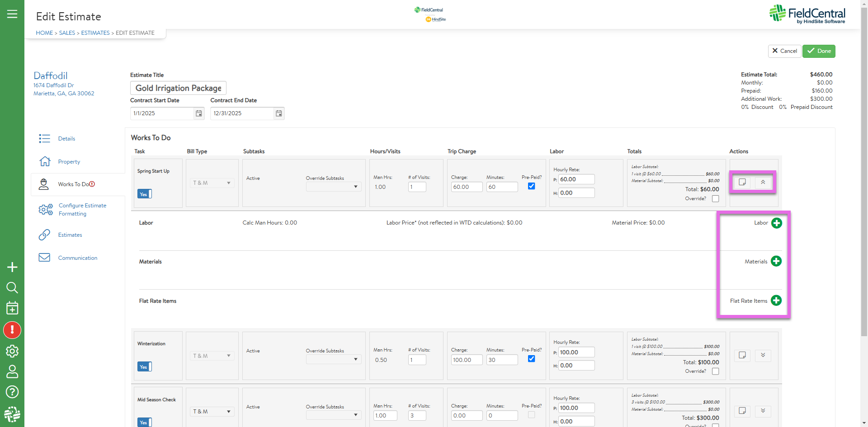868x427 pixels.
Task: Open Configure Estimate Formatting section
Action: [x=82, y=210]
